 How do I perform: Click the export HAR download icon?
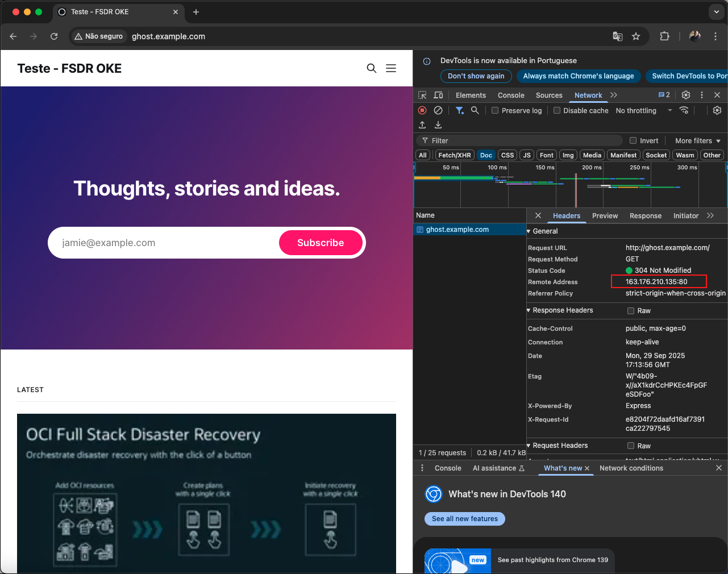coord(438,125)
